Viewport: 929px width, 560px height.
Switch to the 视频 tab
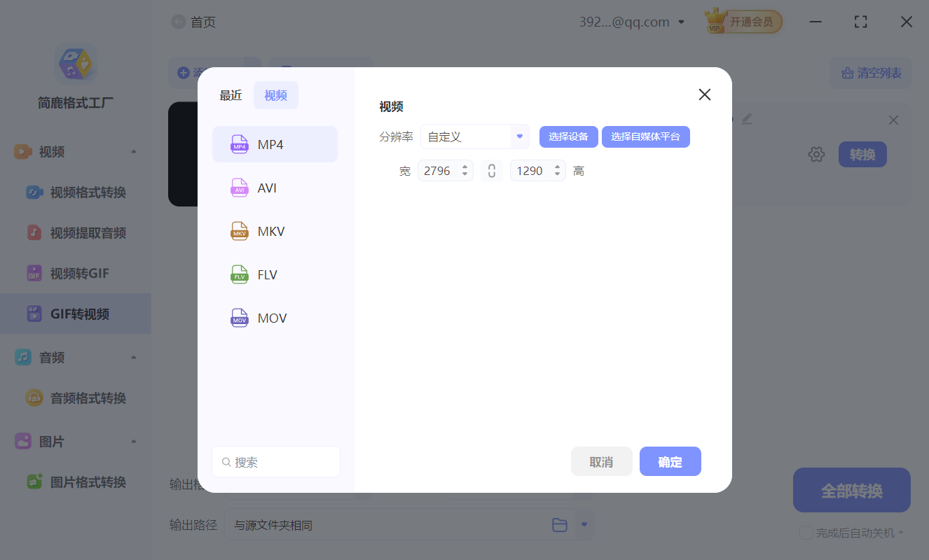click(275, 94)
